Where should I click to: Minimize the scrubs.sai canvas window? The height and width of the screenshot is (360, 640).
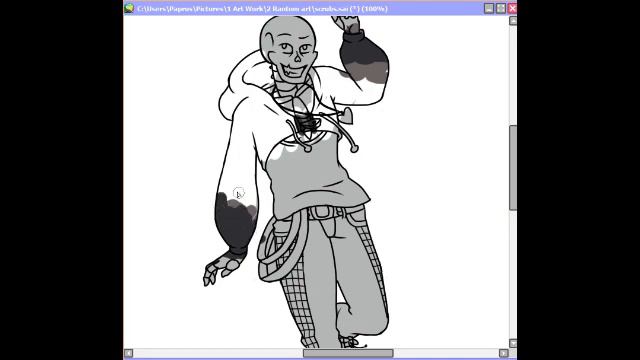coord(489,8)
